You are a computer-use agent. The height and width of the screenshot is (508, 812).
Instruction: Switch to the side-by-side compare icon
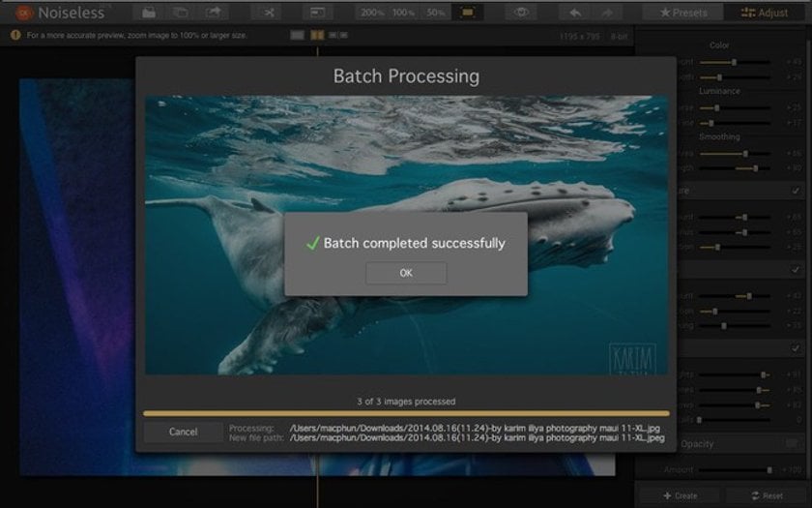338,35
